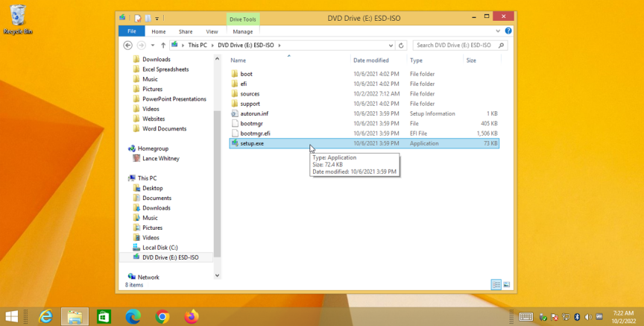
Task: Select DVD Drive (E:) ESD-ISO in the navigation pane
Action: 166,257
